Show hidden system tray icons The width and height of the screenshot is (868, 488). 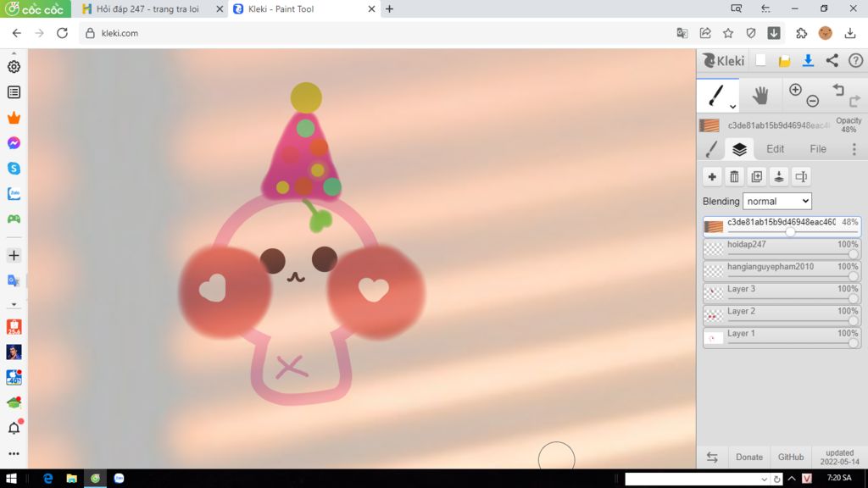pos(792,479)
